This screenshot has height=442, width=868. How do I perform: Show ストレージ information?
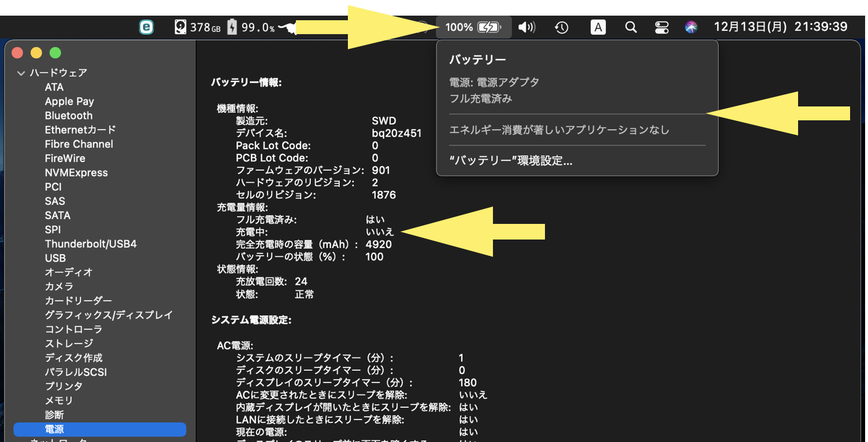click(69, 344)
